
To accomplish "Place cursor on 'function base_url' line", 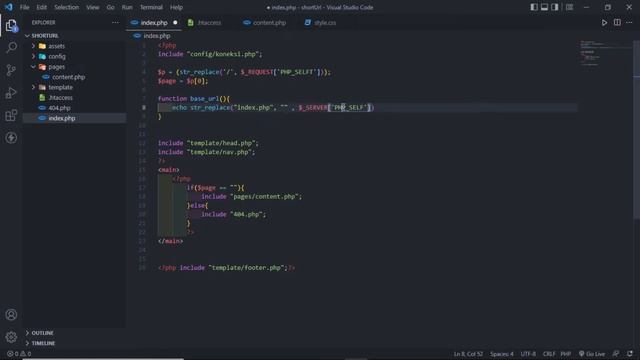I will click(194, 99).
